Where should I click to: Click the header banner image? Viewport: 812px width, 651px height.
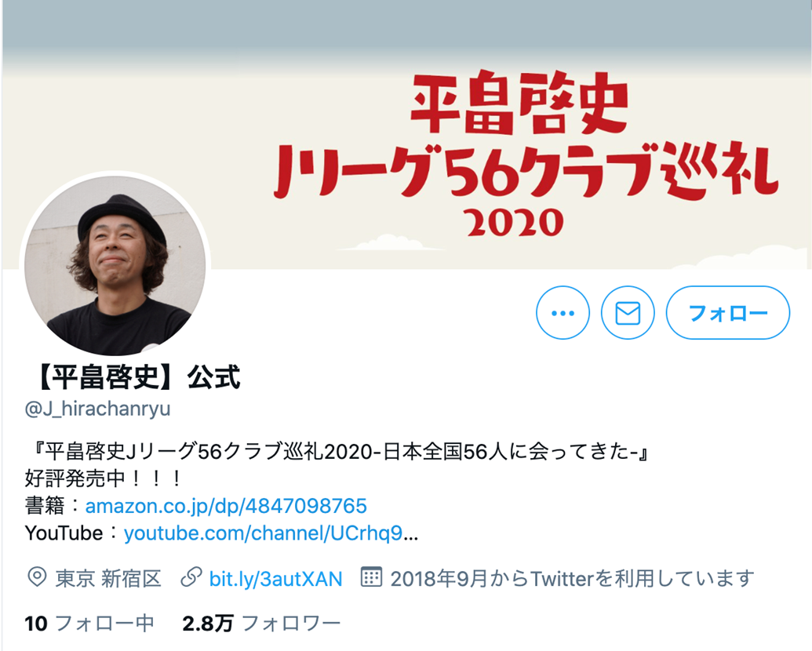point(406,135)
